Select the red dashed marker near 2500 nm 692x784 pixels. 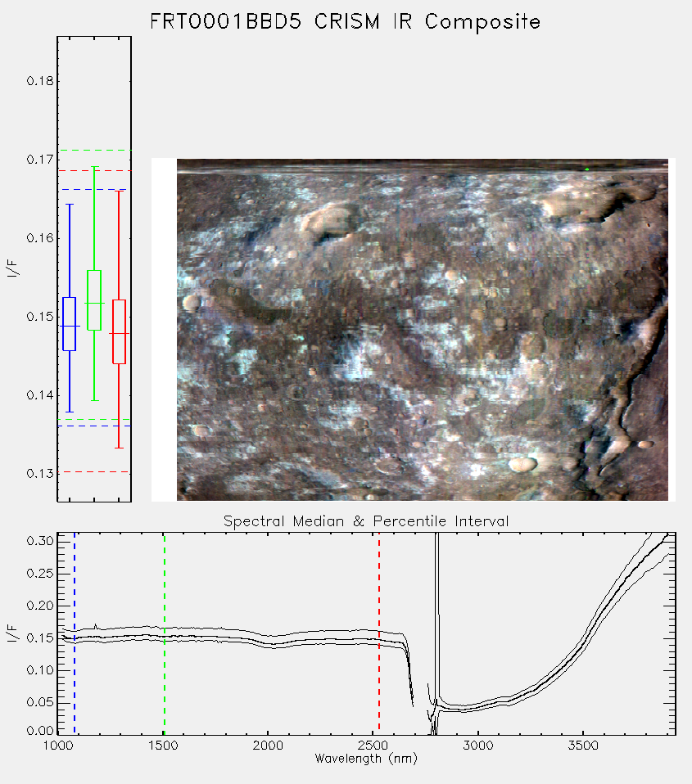[x=379, y=633]
